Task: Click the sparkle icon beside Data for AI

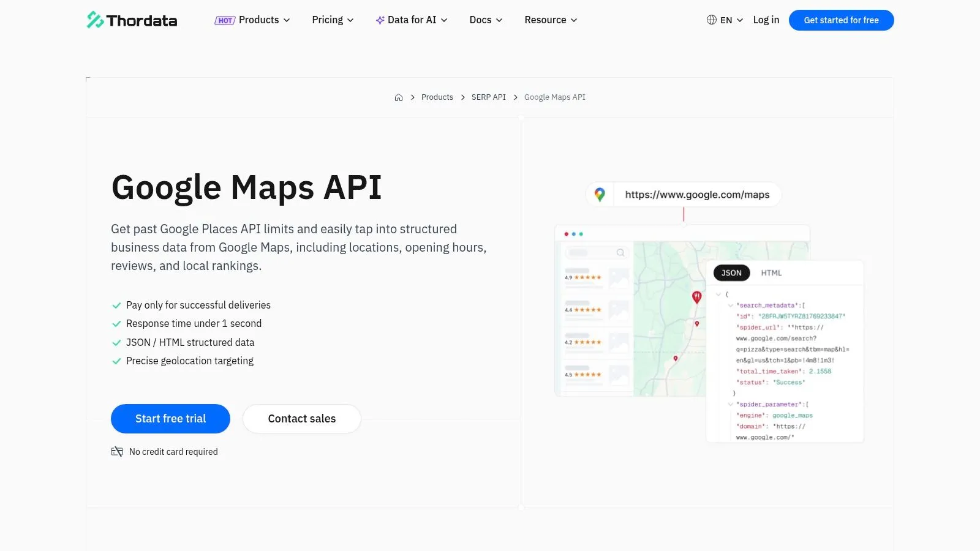Action: coord(380,20)
